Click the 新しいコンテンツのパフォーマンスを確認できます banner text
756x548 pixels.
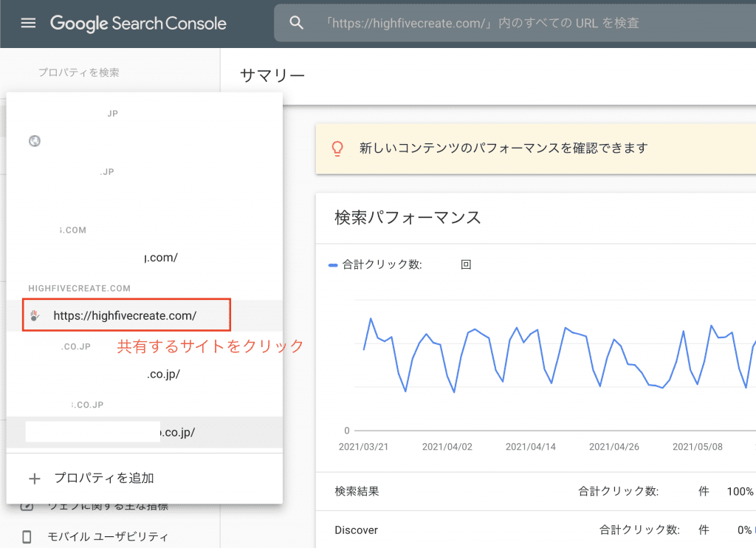(x=504, y=148)
